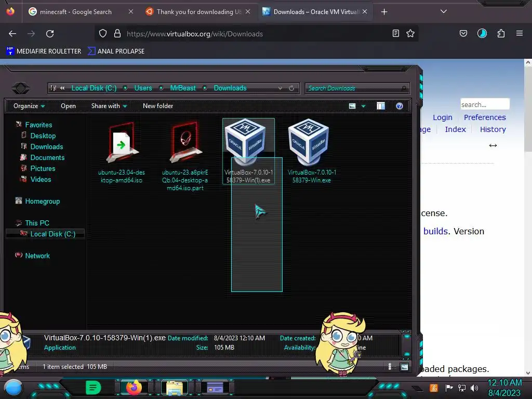Viewport: 532px width, 399px height.
Task: Switch to large icons view in status bar
Action: click(404, 367)
